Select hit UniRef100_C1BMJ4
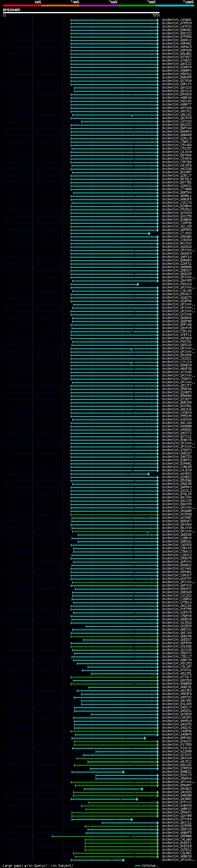The width and height of the screenshot is (197, 868). pyautogui.click(x=177, y=538)
